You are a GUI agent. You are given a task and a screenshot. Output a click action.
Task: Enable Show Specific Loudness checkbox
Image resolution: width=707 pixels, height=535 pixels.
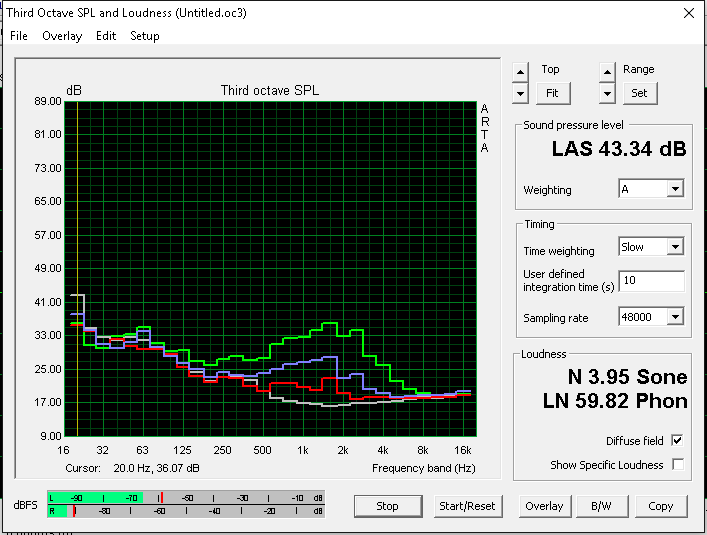(677, 464)
